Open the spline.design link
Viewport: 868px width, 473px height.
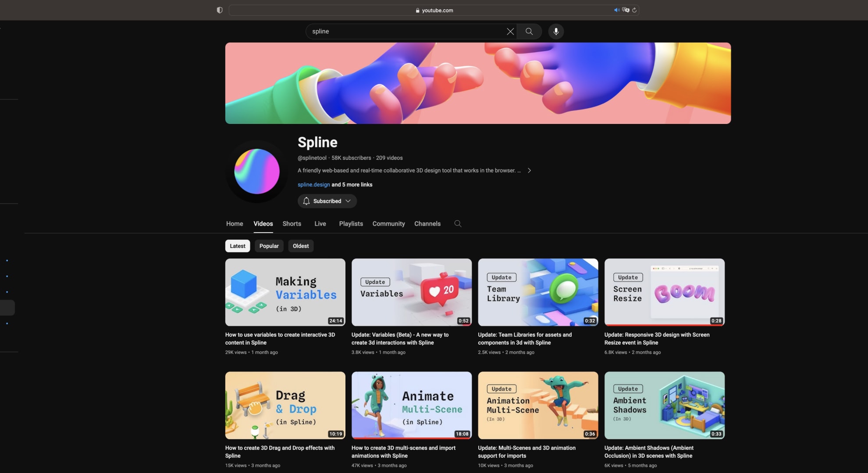pyautogui.click(x=313, y=184)
